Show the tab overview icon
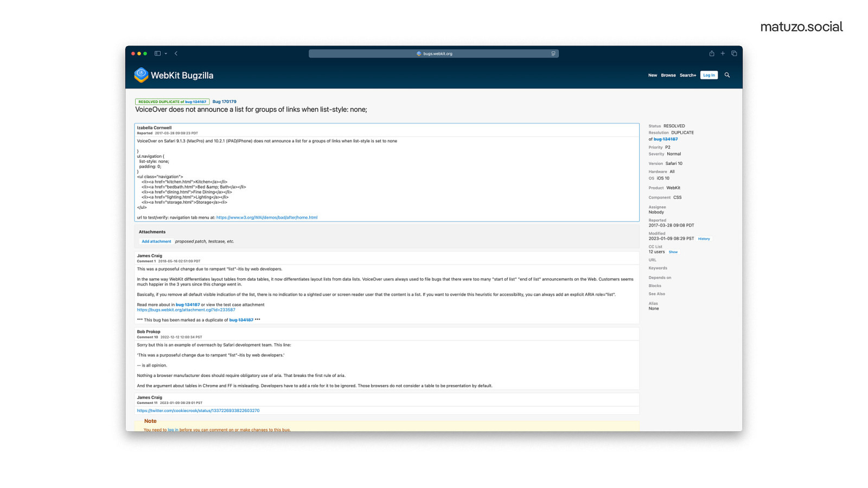The image size is (868, 488). (734, 54)
